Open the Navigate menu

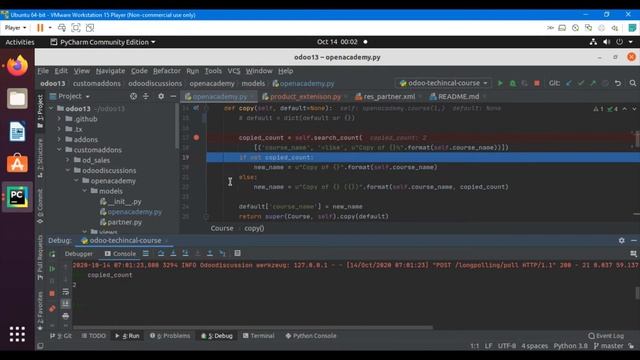point(110,71)
